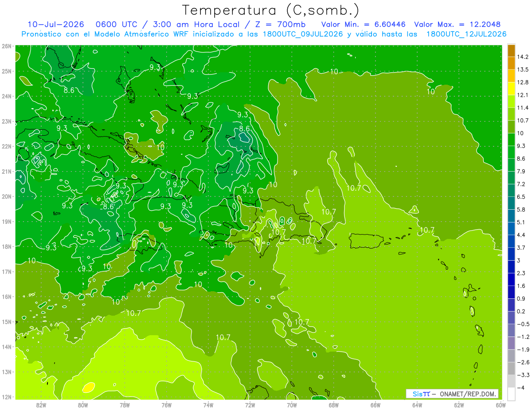This screenshot has width=532, height=411.
Task: Click the 'ONAMET/REP.DOM.' credit text
Action: pos(468,394)
